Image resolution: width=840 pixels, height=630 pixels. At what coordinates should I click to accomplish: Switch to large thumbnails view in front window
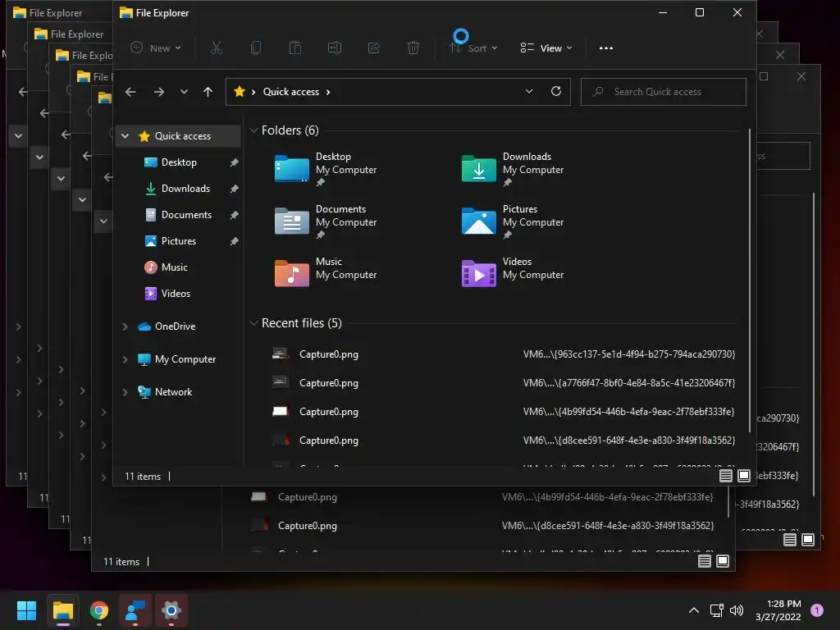point(744,476)
